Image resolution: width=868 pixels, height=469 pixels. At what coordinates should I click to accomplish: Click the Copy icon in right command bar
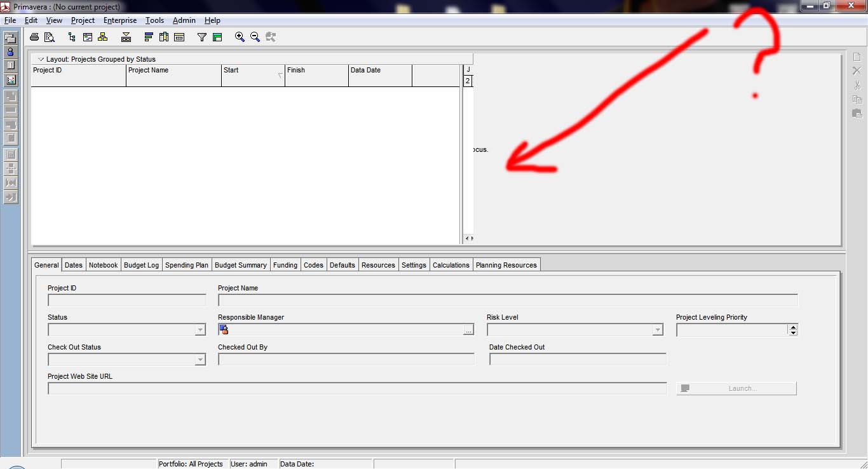[x=857, y=99]
